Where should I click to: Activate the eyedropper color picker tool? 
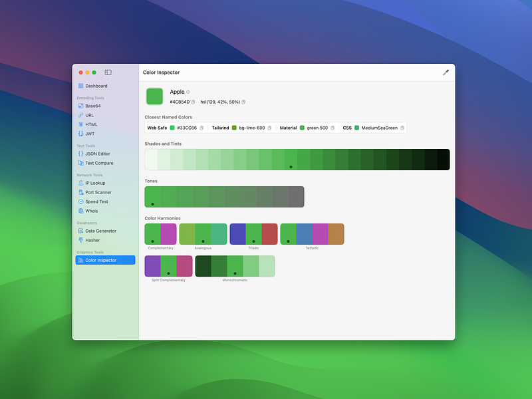click(446, 72)
